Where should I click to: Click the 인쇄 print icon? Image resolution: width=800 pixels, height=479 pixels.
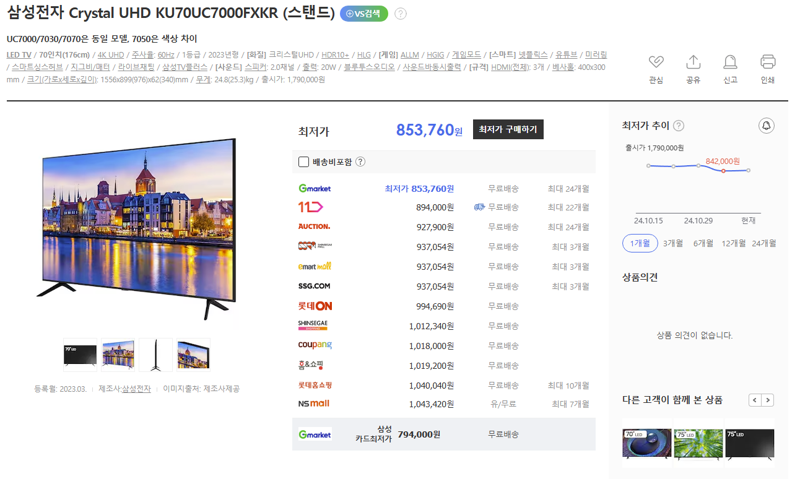767,62
